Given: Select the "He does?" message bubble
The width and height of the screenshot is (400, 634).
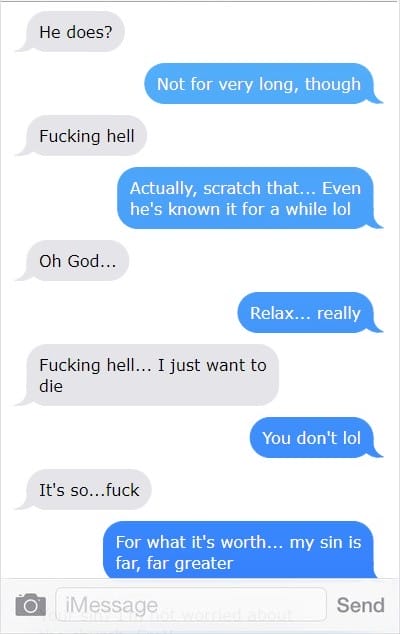Looking at the screenshot, I should pyautogui.click(x=75, y=32).
